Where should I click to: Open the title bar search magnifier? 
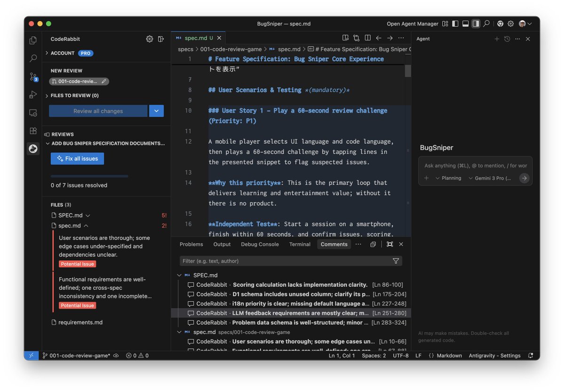486,24
